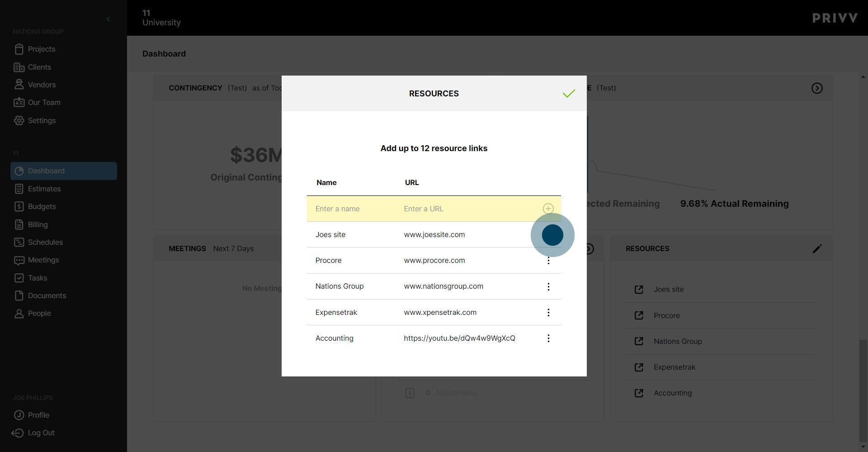Image resolution: width=868 pixels, height=452 pixels.
Task: Open Expensetrak link in Resources panel
Action: pos(675,367)
